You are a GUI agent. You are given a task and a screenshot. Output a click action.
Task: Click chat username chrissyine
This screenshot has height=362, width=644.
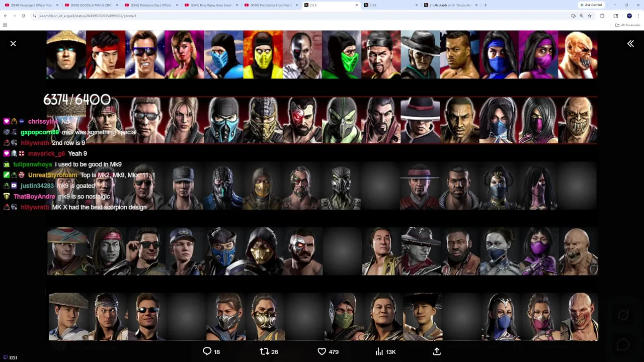43,121
